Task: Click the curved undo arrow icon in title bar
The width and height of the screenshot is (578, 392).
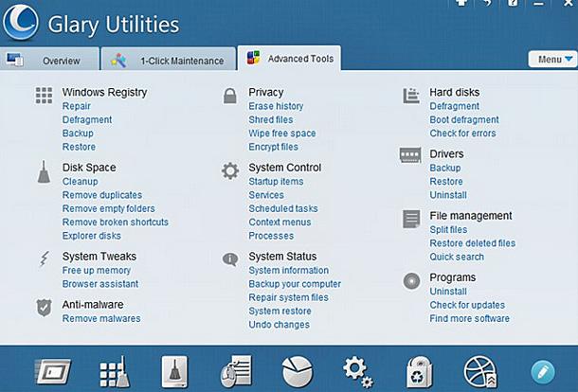Action: (487, 3)
